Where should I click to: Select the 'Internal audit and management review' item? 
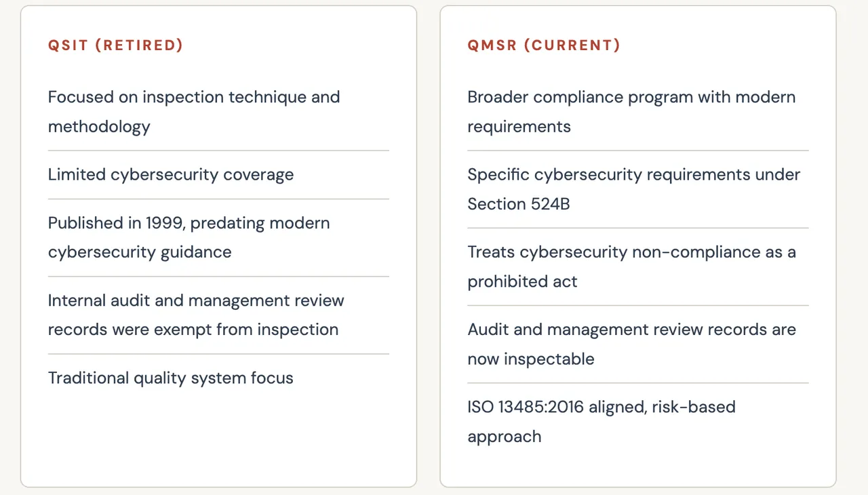coord(196,315)
